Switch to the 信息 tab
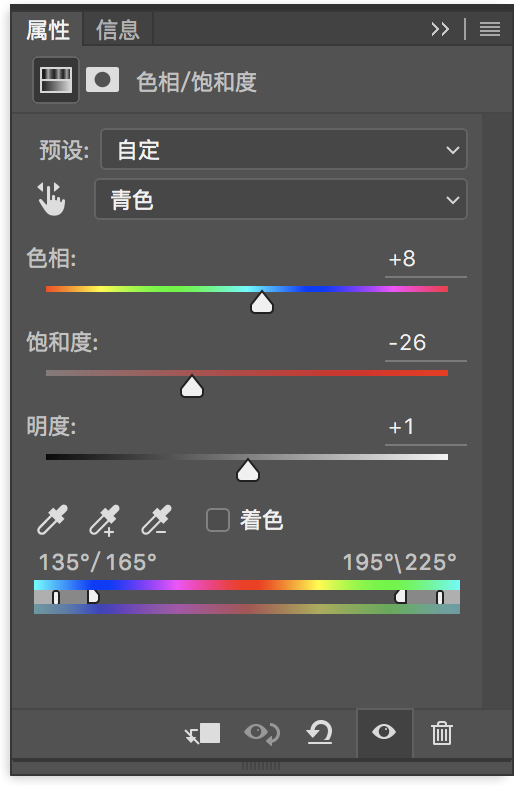Screen dimensions: 514x790 point(117,30)
